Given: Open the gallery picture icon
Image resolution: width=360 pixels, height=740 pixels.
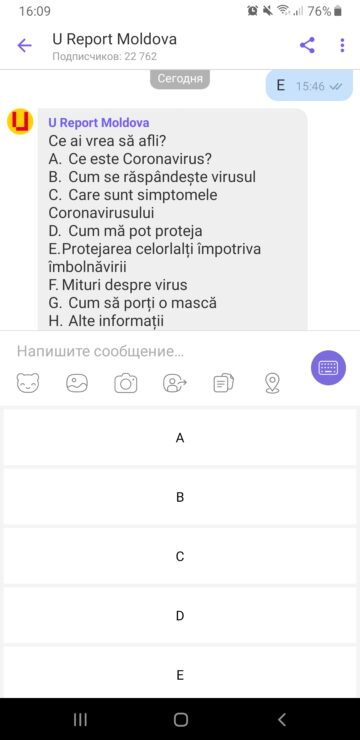Looking at the screenshot, I should point(77,383).
